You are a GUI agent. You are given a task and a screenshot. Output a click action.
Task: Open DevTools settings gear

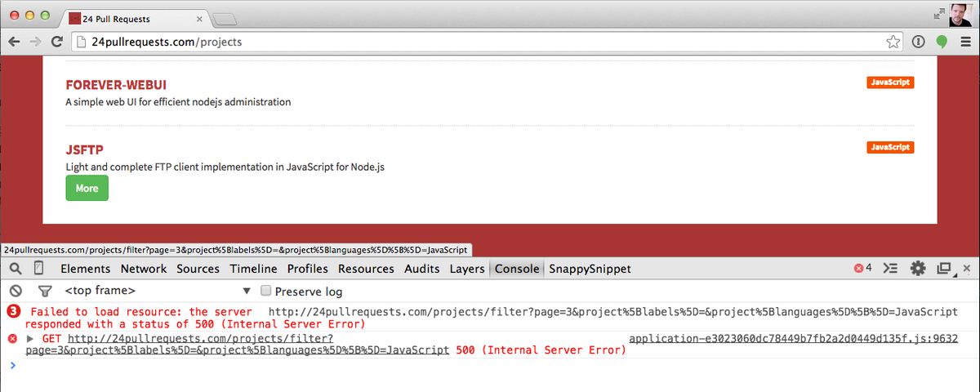(x=917, y=268)
